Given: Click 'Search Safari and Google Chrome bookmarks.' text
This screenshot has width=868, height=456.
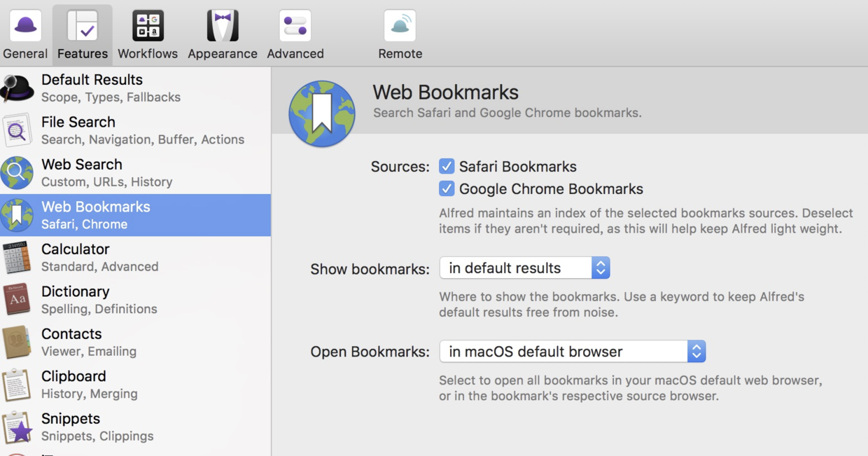Looking at the screenshot, I should click(507, 113).
